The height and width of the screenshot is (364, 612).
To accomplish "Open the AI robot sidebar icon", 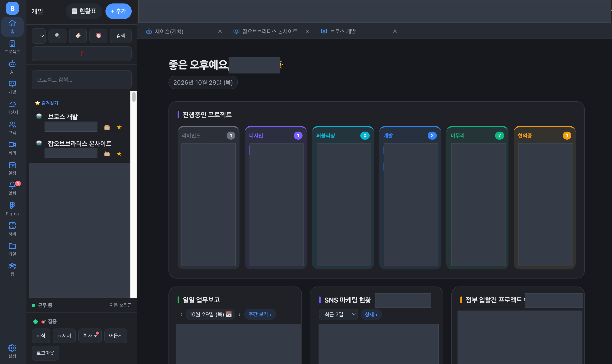I will [12, 67].
